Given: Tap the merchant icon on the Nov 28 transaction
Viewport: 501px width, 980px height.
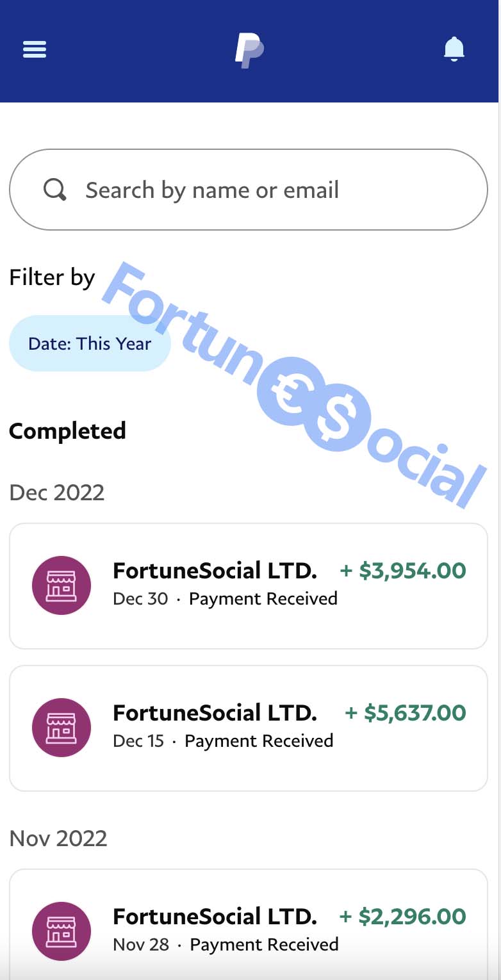Looking at the screenshot, I should (62, 931).
